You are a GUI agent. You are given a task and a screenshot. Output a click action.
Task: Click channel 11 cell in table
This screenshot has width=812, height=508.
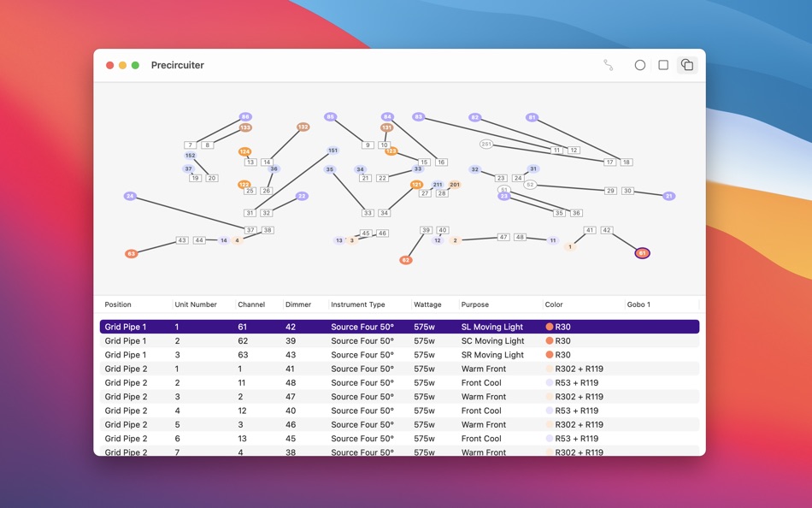click(241, 382)
